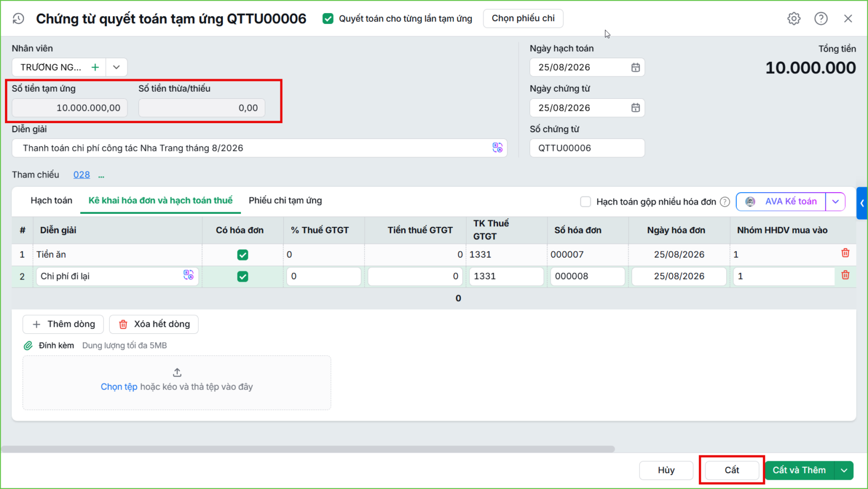
Task: Expand the right side panel arrow
Action: [x=862, y=203]
